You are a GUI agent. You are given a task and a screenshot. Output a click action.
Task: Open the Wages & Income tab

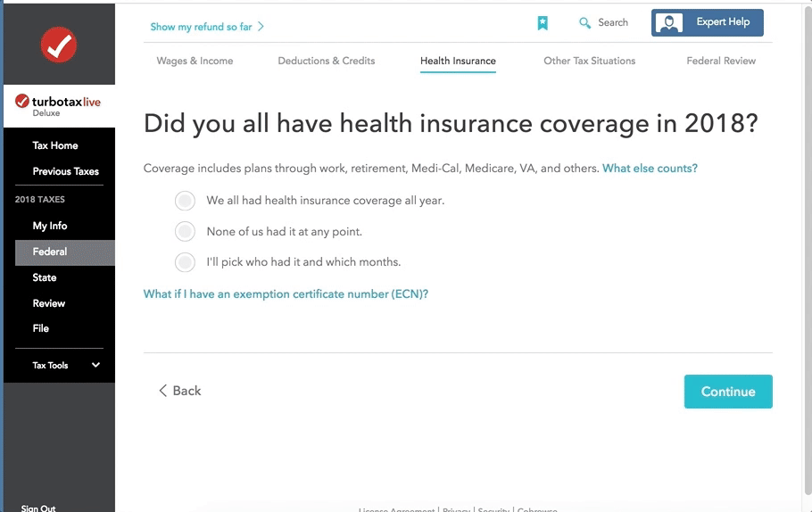coord(195,61)
